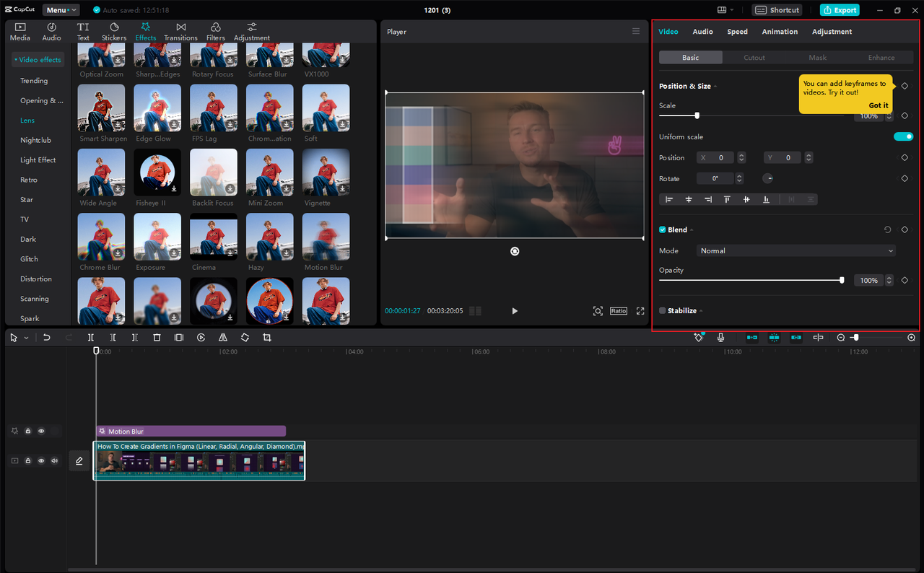Hide the Motion Blur track with the eye icon

pyautogui.click(x=41, y=431)
